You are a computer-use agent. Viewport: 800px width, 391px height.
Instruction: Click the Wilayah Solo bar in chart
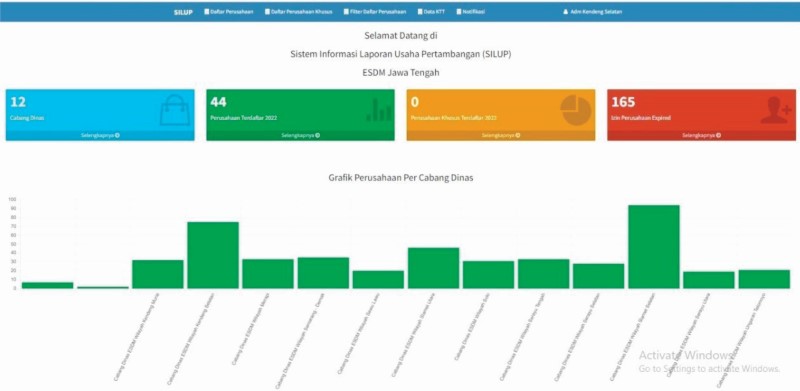coord(488,275)
